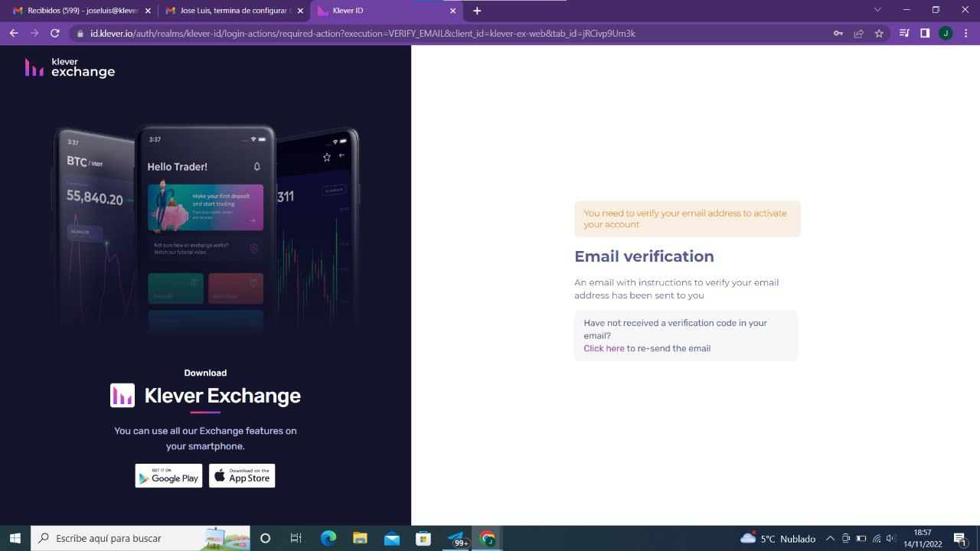The width and height of the screenshot is (980, 551).
Task: Click the Chrome icon on the taskbar
Action: click(x=487, y=538)
